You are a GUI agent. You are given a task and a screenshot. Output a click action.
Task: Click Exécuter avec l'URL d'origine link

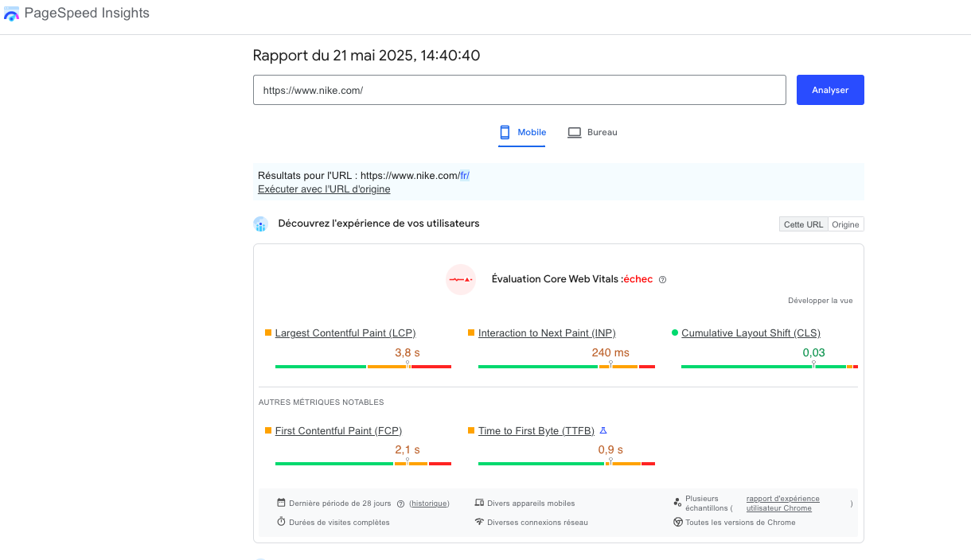point(324,189)
